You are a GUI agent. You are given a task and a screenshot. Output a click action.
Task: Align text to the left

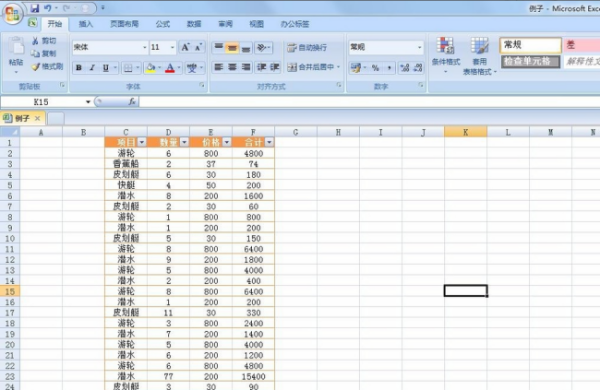(218, 67)
